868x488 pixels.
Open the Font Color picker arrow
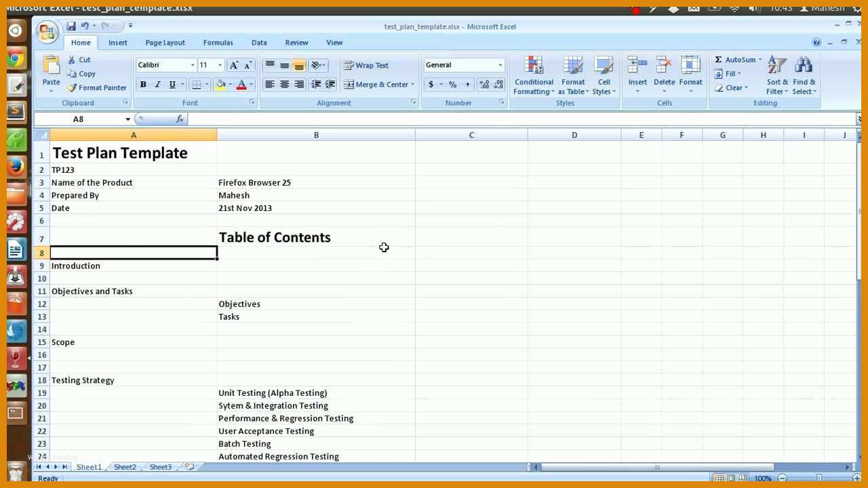pyautogui.click(x=251, y=85)
